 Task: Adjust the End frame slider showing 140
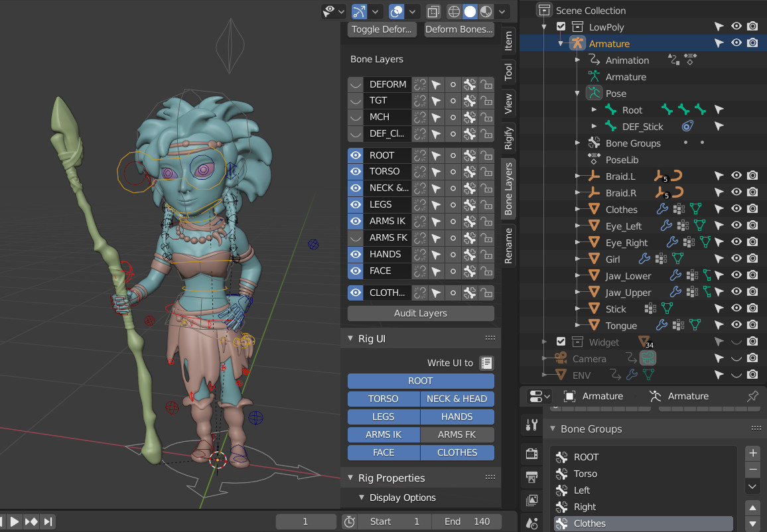click(x=466, y=521)
